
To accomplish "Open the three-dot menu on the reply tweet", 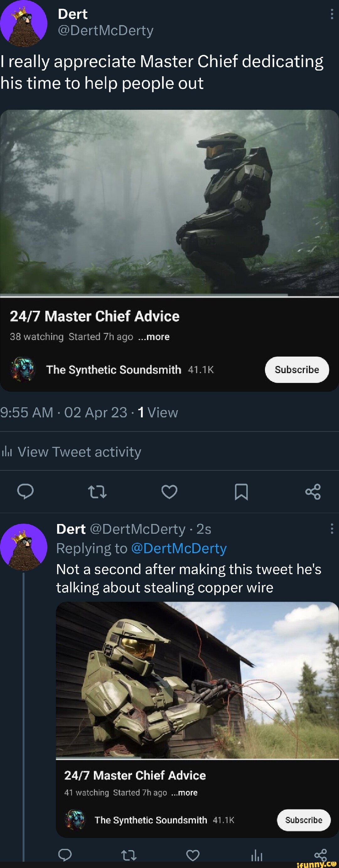I will 331,529.
